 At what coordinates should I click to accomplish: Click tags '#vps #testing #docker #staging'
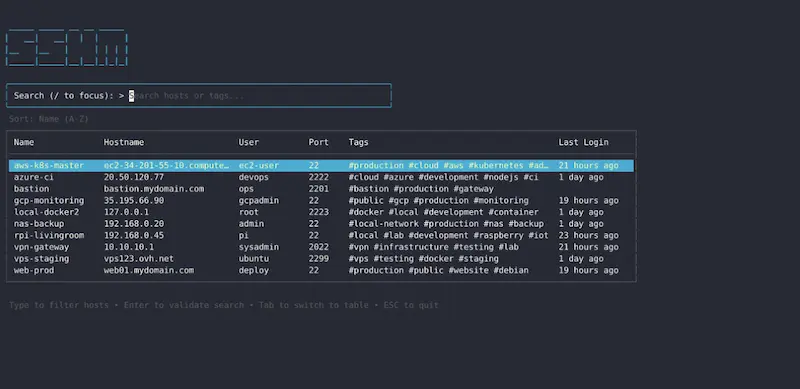[x=423, y=258]
